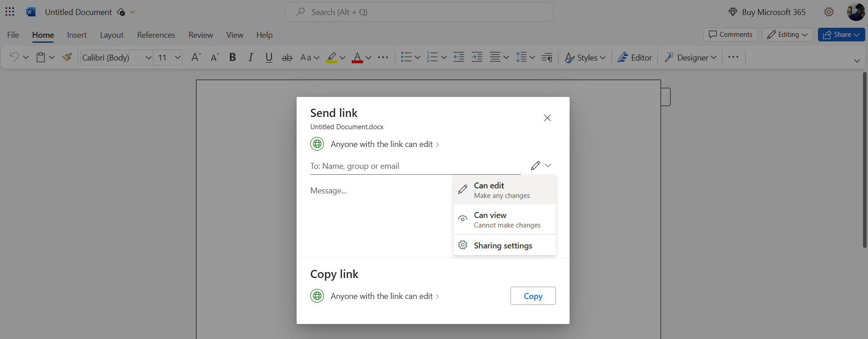Image resolution: width=868 pixels, height=339 pixels.
Task: Toggle Underline formatting
Action: tap(269, 57)
